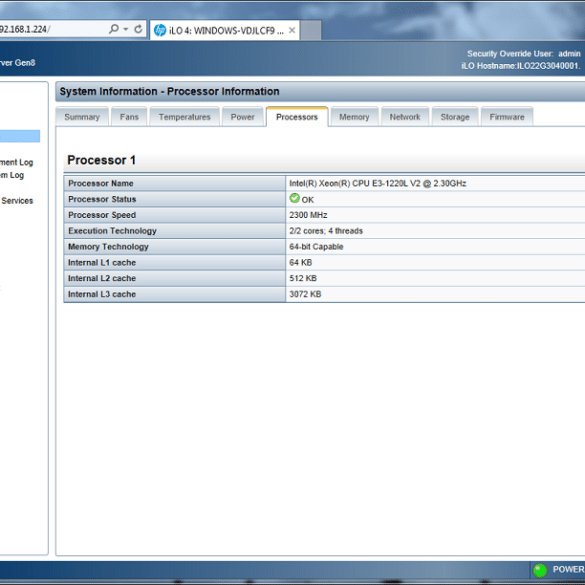Switch to the Memory tab
This screenshot has height=585, width=585.
click(354, 117)
